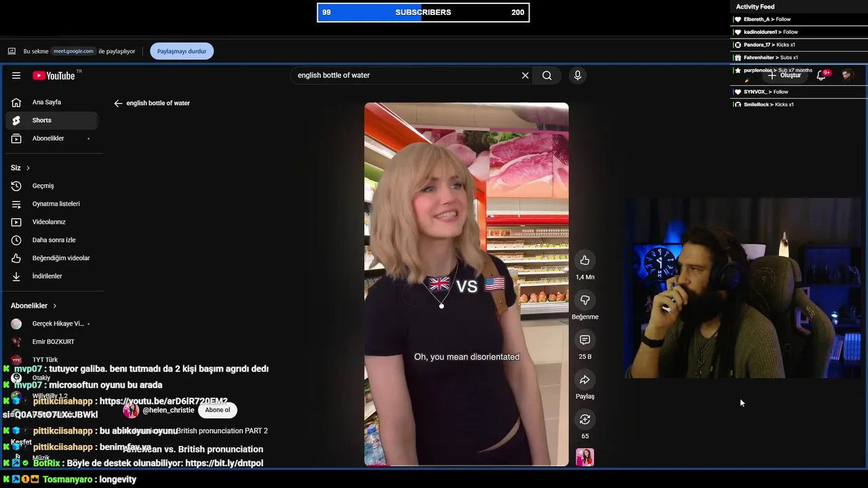Click the "Oh, you mean disorientated" caption
The image size is (868, 488).
(467, 357)
